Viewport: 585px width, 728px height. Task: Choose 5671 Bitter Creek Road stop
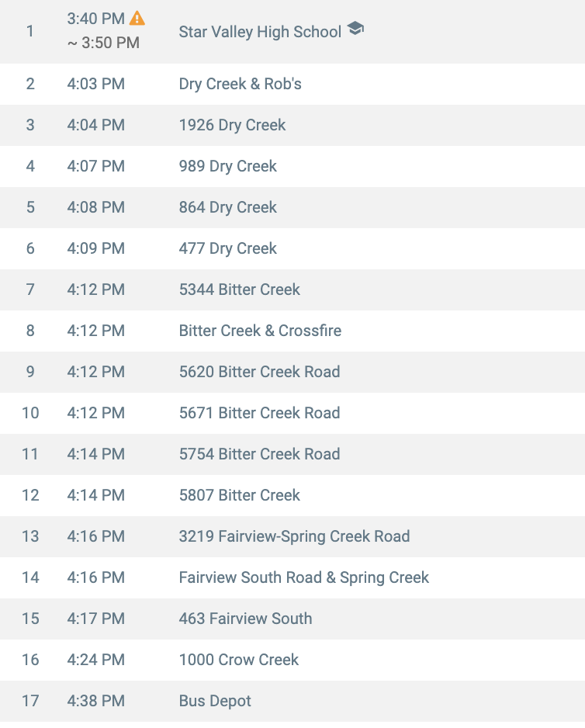(x=259, y=413)
